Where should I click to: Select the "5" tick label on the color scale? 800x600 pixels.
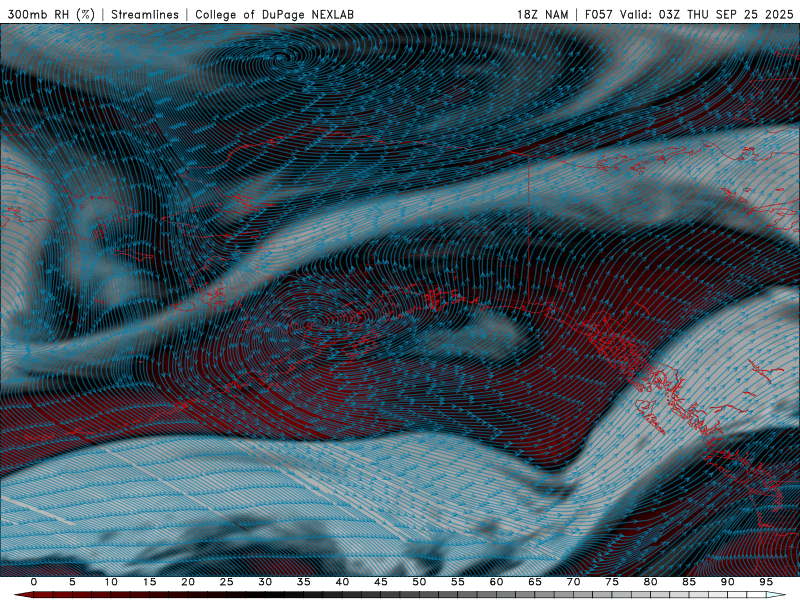click(72, 582)
